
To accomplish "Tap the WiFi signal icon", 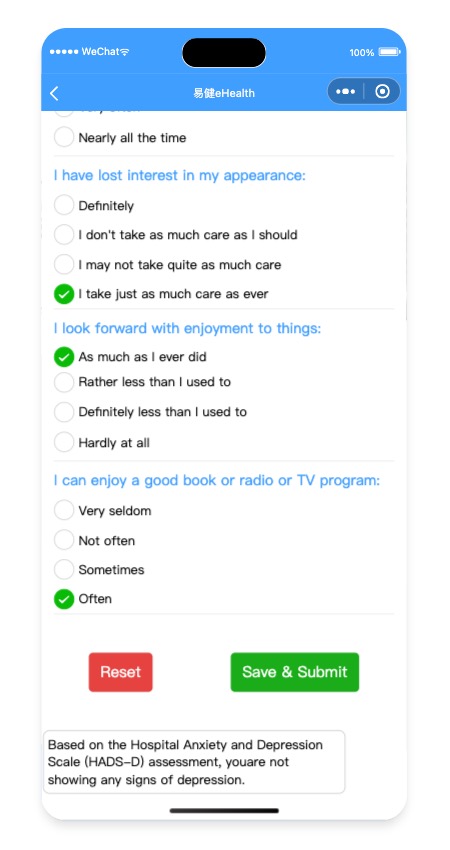I will click(x=125, y=52).
